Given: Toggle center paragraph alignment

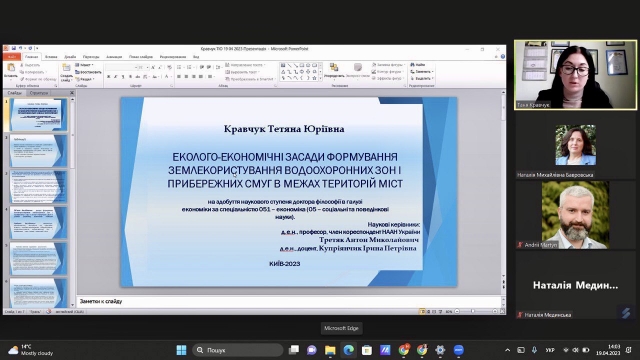Looking at the screenshot, I should point(186,76).
